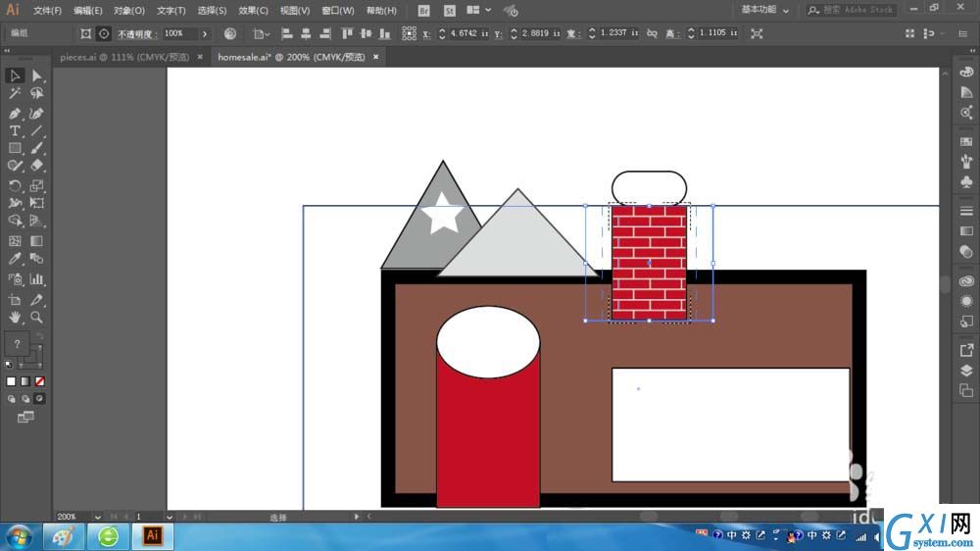Viewport: 980px width, 551px height.
Task: Select the Gradient tool
Action: 37,241
